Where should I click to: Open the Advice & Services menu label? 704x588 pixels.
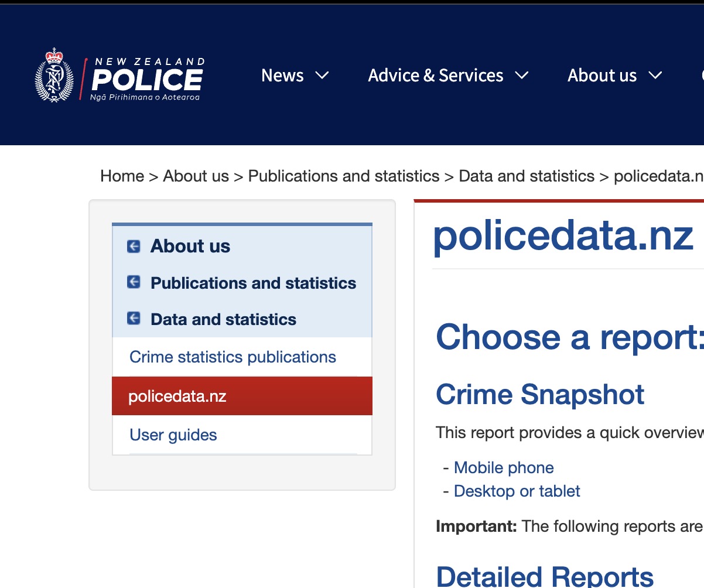coord(435,76)
